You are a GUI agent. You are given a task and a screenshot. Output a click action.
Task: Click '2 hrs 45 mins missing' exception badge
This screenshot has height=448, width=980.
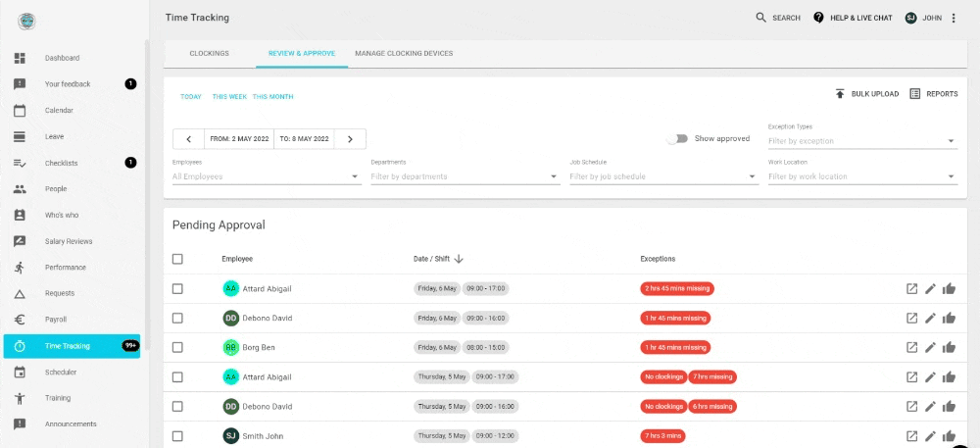point(677,288)
